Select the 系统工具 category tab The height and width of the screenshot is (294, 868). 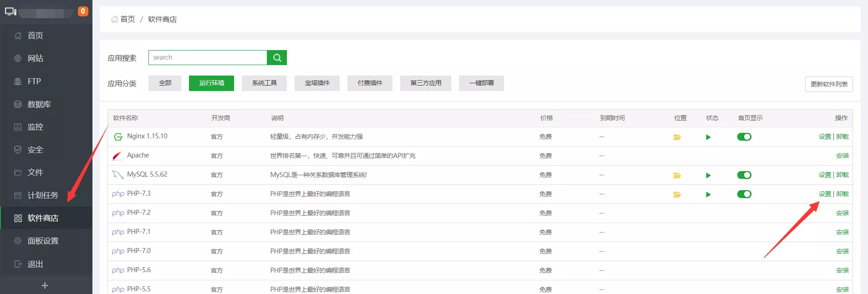pos(264,83)
